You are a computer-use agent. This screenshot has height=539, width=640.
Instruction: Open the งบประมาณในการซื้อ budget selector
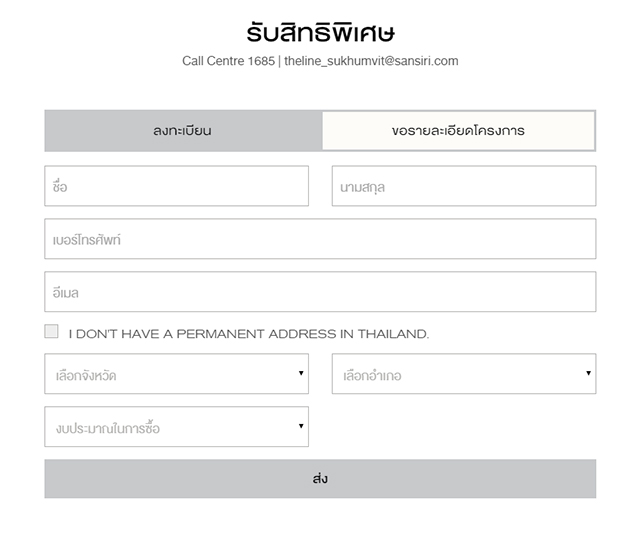click(x=170, y=427)
